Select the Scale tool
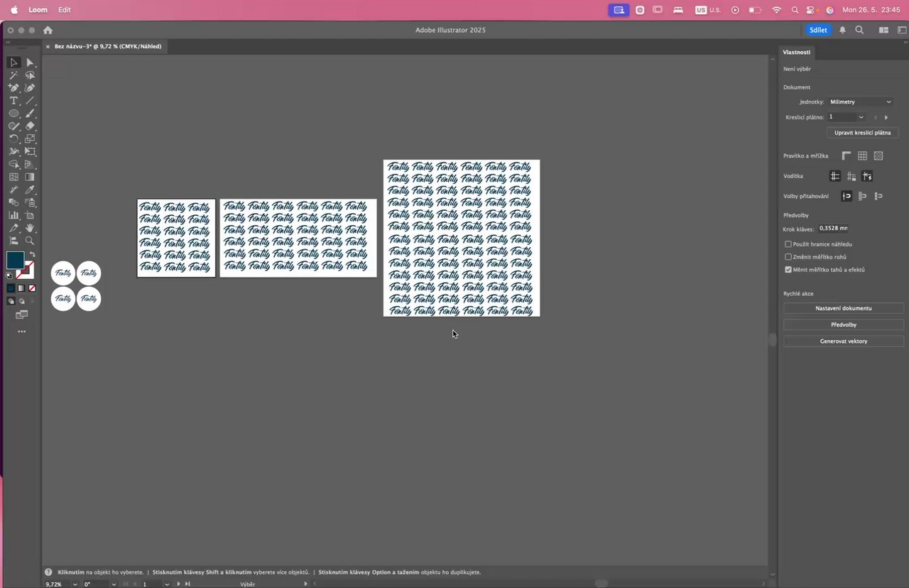The image size is (909, 588). tap(30, 139)
